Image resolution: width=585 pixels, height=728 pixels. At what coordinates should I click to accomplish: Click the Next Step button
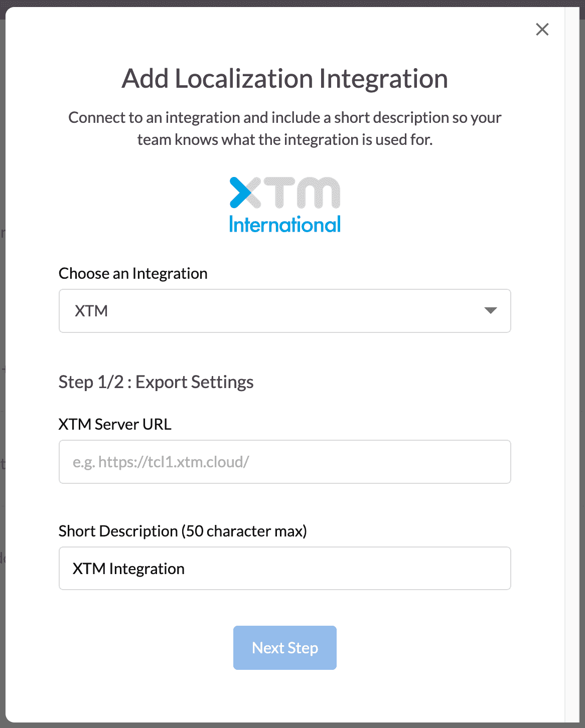tap(285, 648)
